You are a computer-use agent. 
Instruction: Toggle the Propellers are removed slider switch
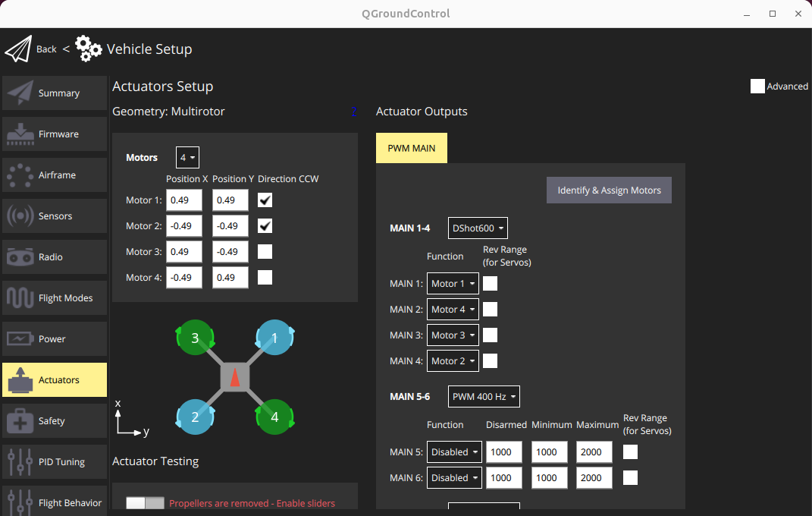145,503
